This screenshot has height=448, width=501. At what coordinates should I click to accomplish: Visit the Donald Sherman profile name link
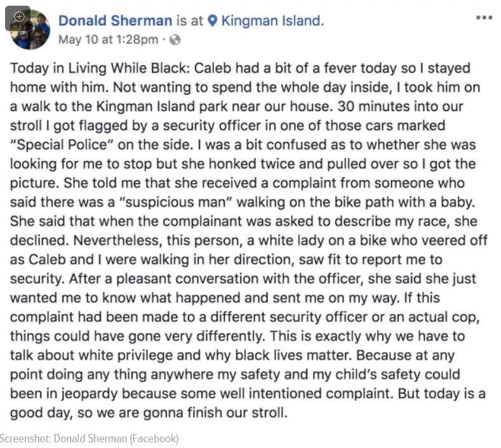[x=116, y=21]
